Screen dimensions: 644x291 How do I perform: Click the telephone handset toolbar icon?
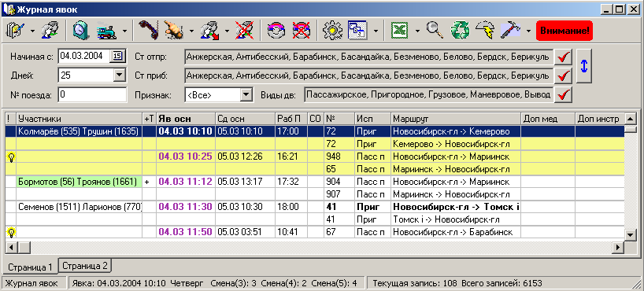[x=148, y=31]
